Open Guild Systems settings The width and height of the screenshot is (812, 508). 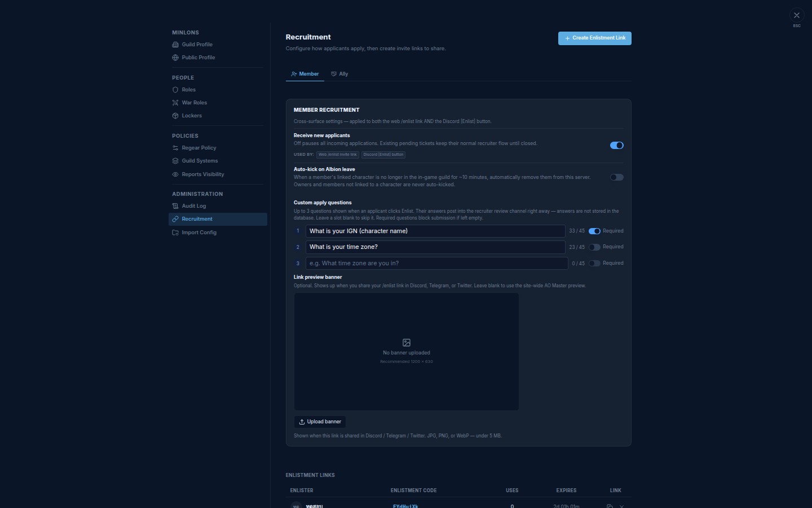point(218,161)
